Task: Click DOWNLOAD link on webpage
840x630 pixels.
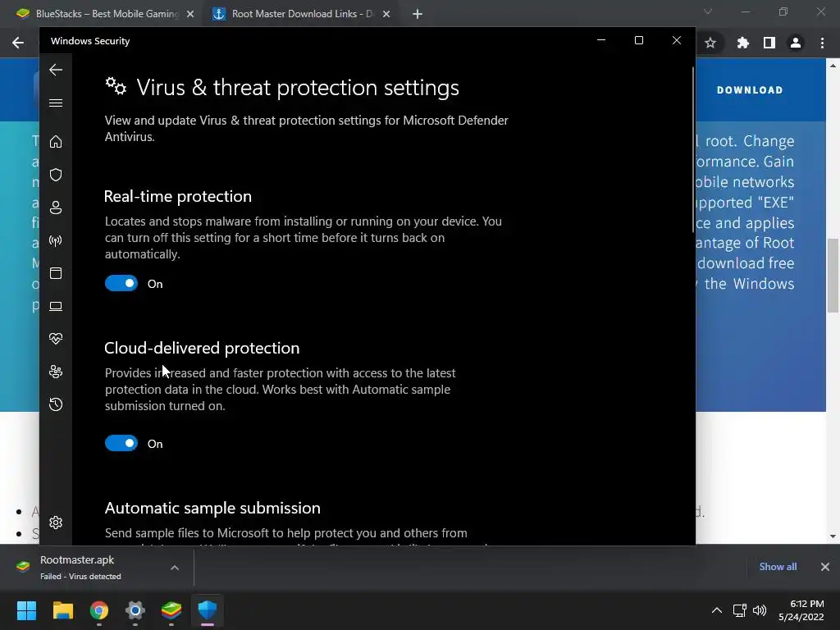Action: coord(750,90)
